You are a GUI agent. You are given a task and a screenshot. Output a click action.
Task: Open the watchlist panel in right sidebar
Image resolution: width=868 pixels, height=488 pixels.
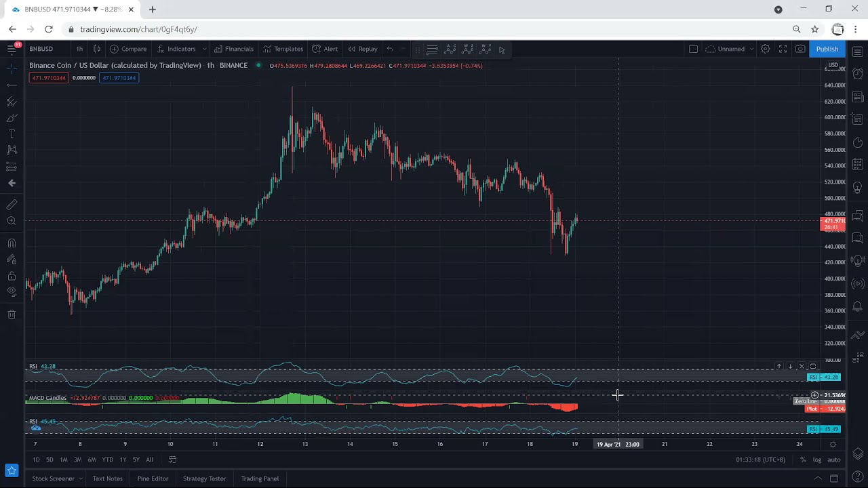coord(858,52)
